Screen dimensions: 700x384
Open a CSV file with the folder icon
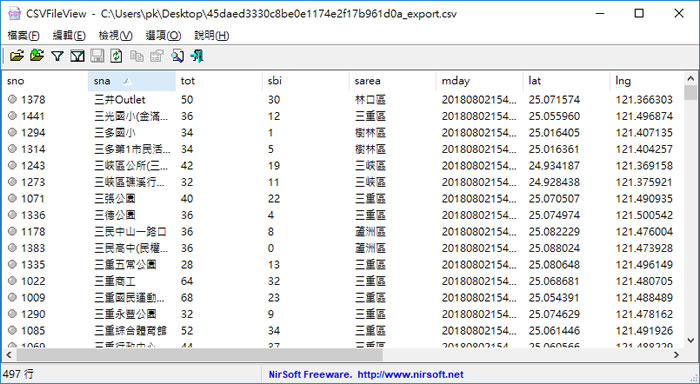pos(17,56)
